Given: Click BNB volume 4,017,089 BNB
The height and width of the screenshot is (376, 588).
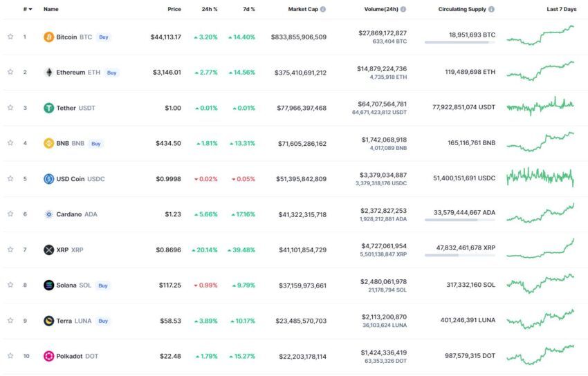Looking at the screenshot, I should click(x=388, y=148).
